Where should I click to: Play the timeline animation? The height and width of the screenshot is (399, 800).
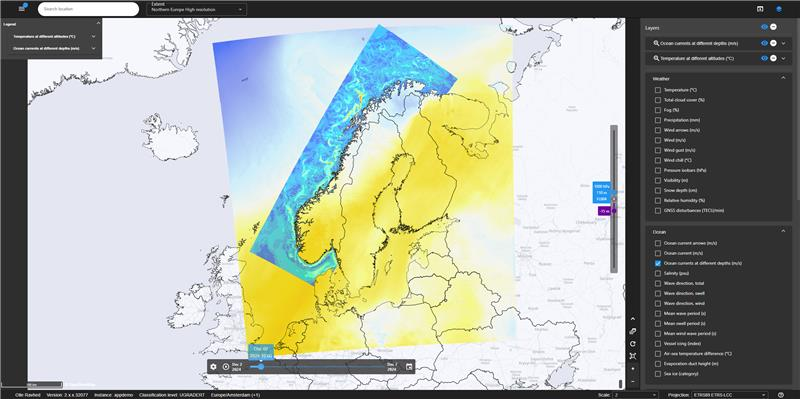pos(226,366)
